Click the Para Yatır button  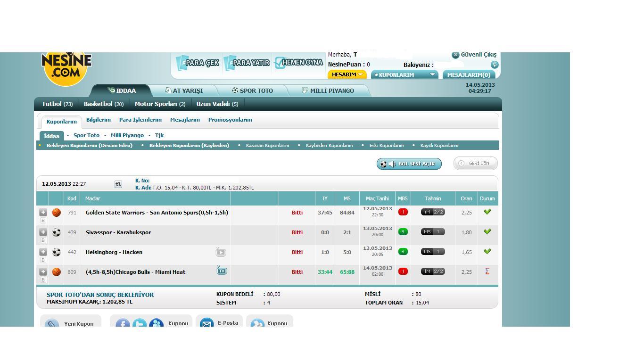point(247,63)
